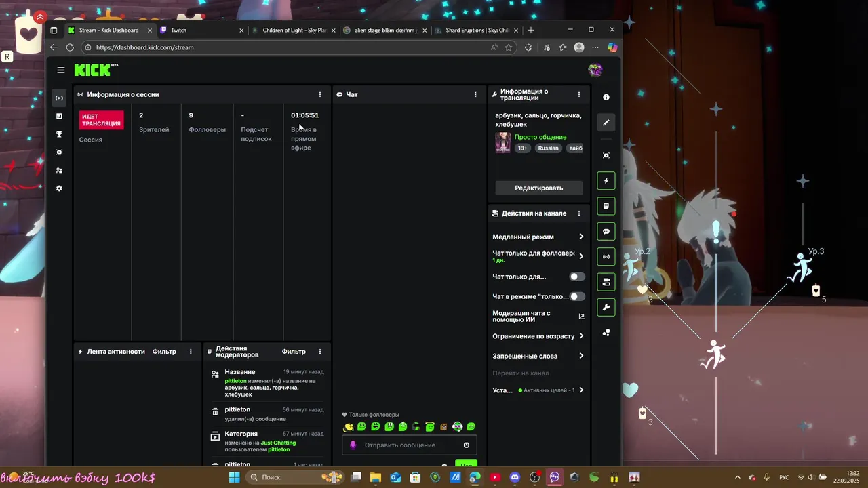Open the Kick hamburger menu
Screen dimensions: 868x488
point(61,70)
